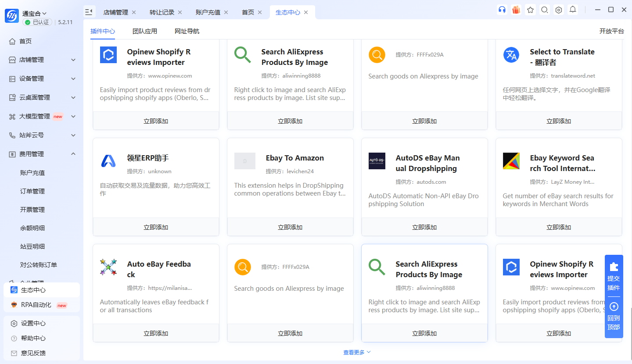This screenshot has height=364, width=632.
Task: Switch to the 转让记录 tab
Action: coord(162,12)
